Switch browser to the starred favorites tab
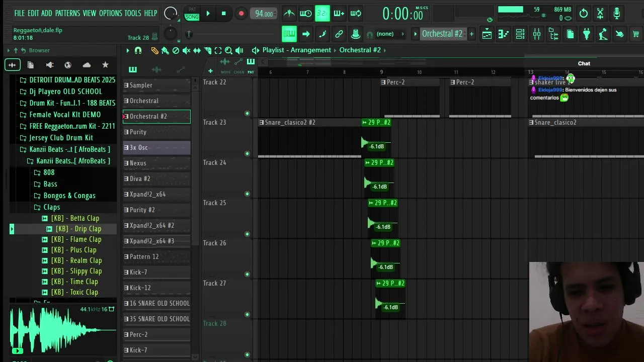This screenshot has height=362, width=644. [105, 65]
